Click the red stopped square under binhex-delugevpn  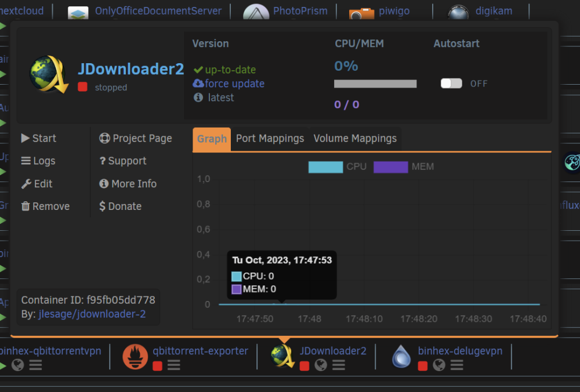422,366
